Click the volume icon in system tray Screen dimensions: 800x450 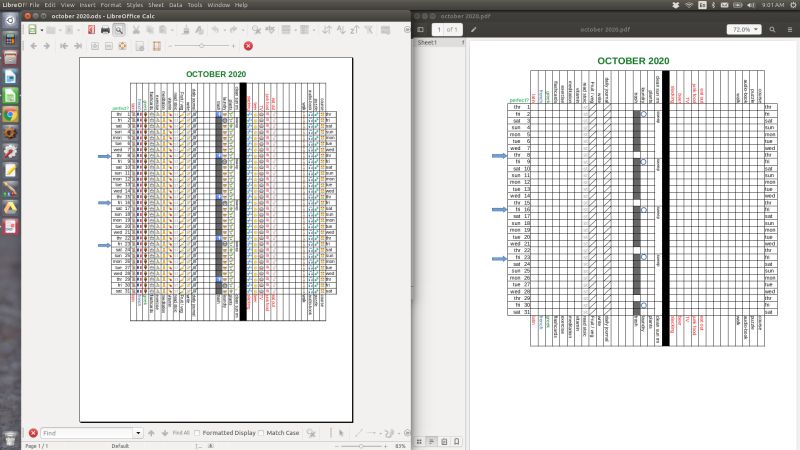751,5
